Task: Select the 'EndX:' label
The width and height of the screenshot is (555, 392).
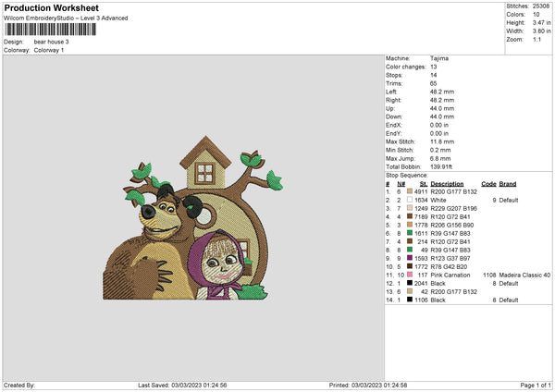Action: coord(394,125)
